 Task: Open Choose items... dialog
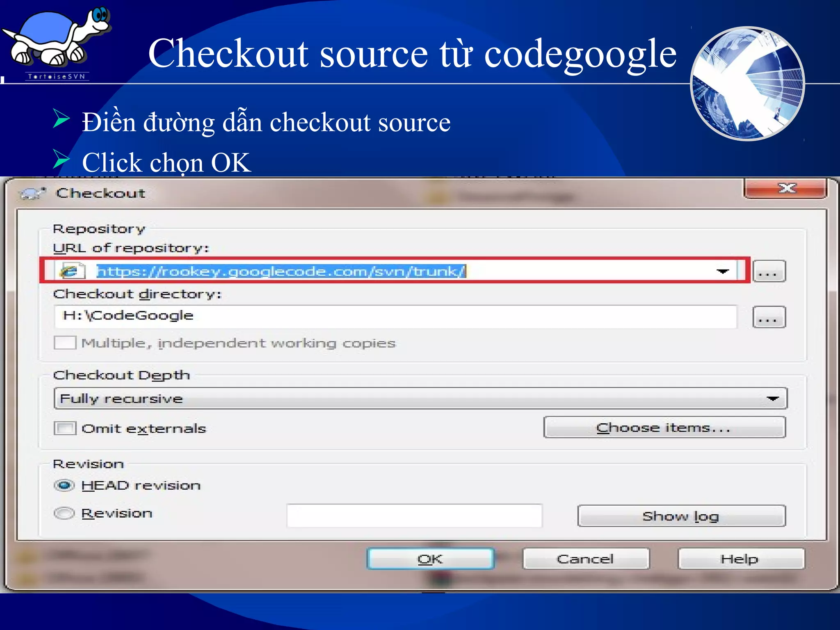pos(664,427)
